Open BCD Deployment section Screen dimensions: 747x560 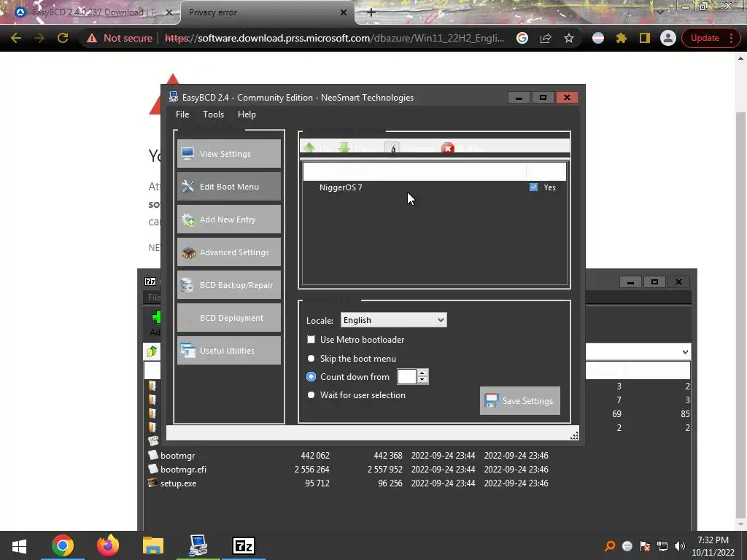pyautogui.click(x=228, y=318)
